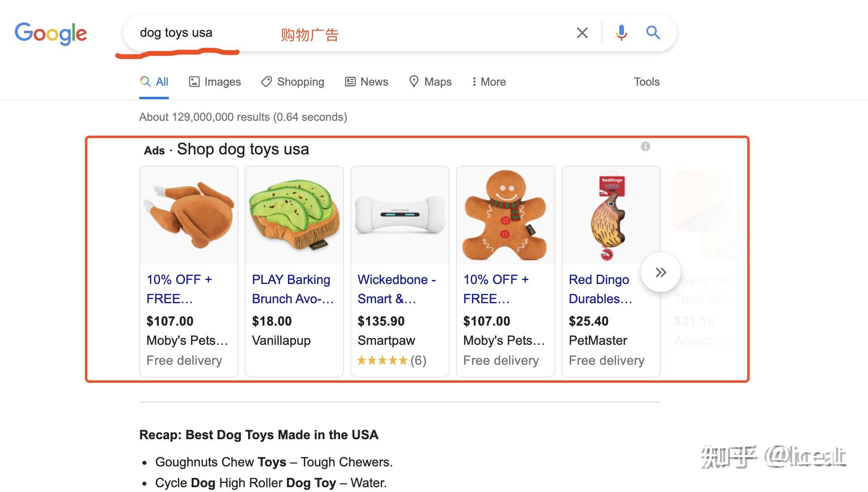This screenshot has height=492, width=868.
Task: Clear the search box with X
Action: pyautogui.click(x=582, y=33)
